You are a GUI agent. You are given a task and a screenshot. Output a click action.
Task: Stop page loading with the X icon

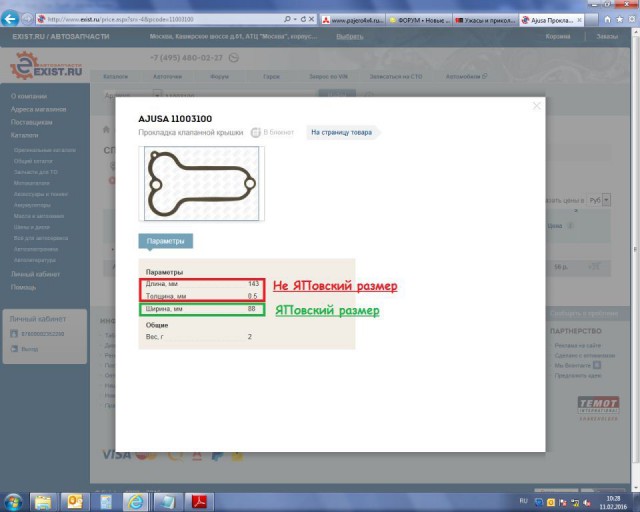click(x=311, y=19)
